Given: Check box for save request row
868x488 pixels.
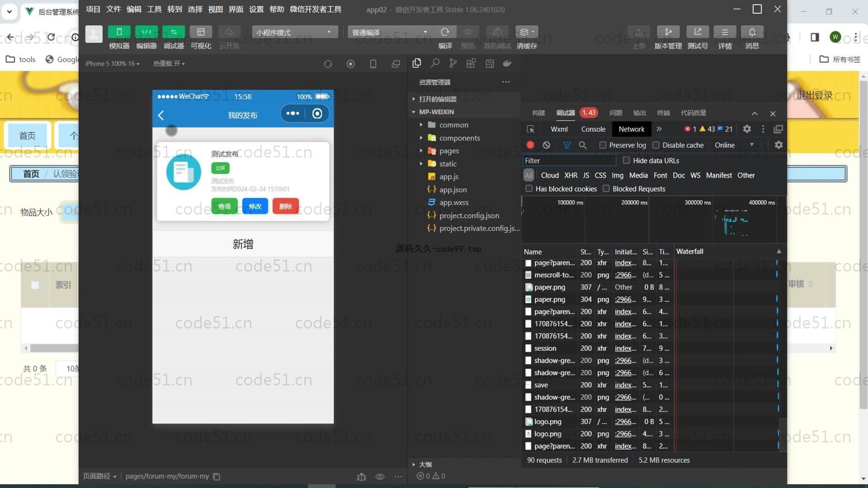Looking at the screenshot, I should coord(528,385).
